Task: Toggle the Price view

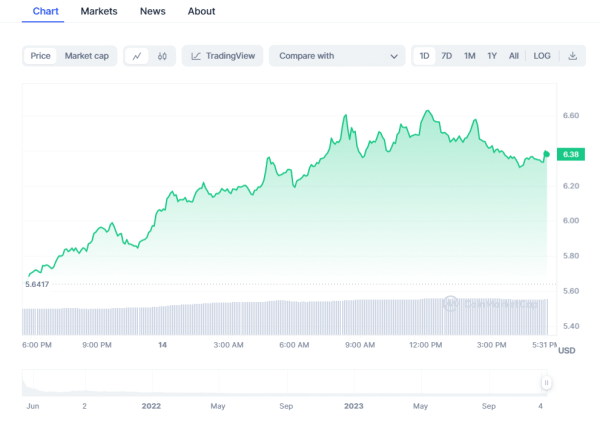Action: click(41, 56)
